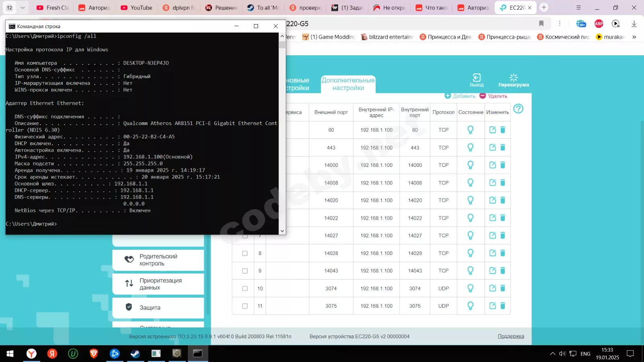Image resolution: width=644 pixels, height=362 pixels.
Task: Delete the port 443 forwarding rule
Action: click(x=503, y=147)
